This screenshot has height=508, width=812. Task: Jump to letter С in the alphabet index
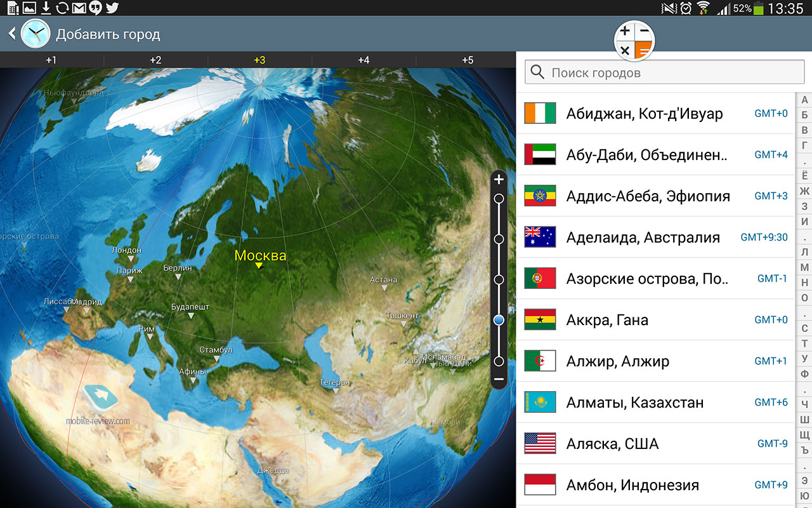tap(804, 328)
